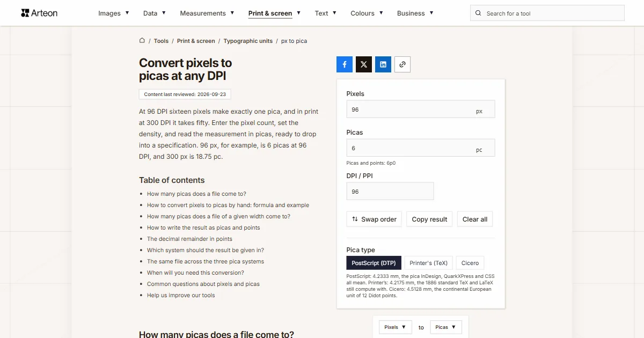This screenshot has height=338, width=644.
Task: Jump to 'How to convert pixels to picas by hand'
Action: tap(228, 205)
